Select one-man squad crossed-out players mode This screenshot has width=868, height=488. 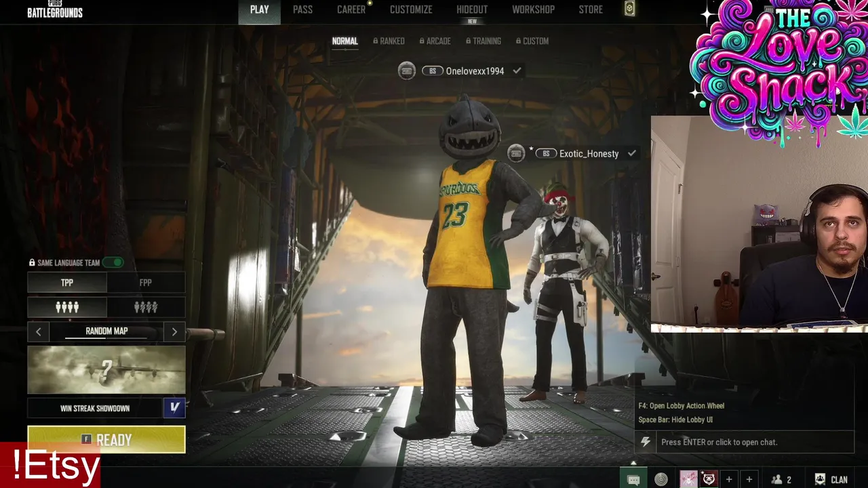(x=146, y=307)
